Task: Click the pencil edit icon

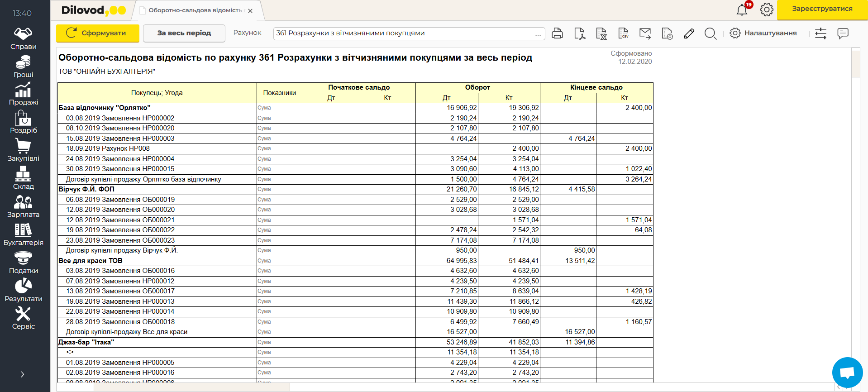Action: [x=689, y=33]
